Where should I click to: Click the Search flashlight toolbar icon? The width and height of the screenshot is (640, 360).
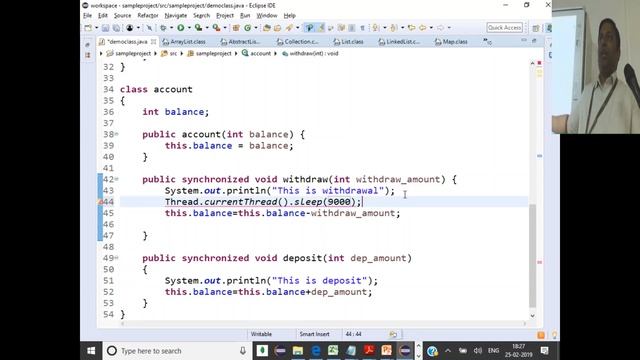pos(289,28)
